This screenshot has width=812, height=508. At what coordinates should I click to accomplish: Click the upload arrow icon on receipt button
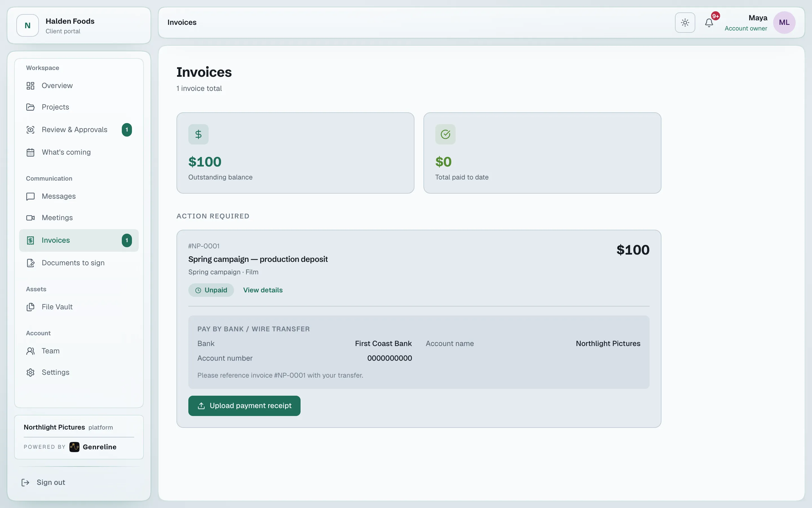(201, 406)
